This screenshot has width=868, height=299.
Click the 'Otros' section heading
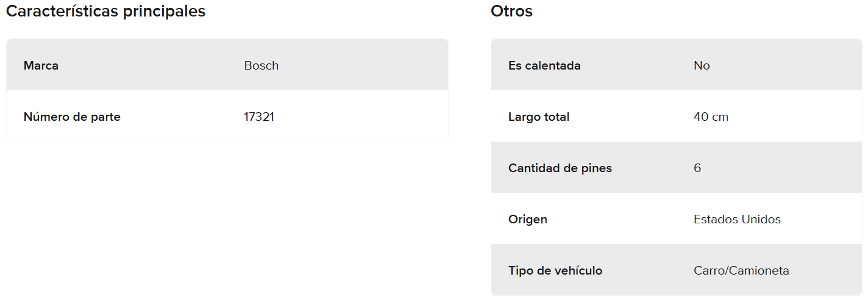coord(511,11)
